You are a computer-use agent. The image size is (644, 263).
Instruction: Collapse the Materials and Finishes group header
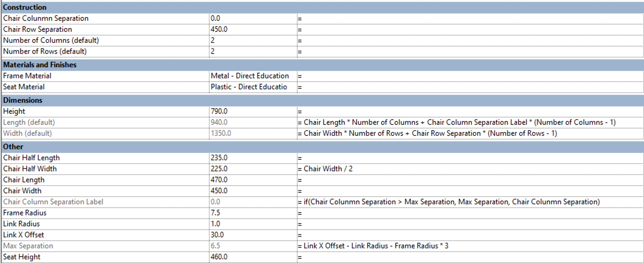pos(322,65)
